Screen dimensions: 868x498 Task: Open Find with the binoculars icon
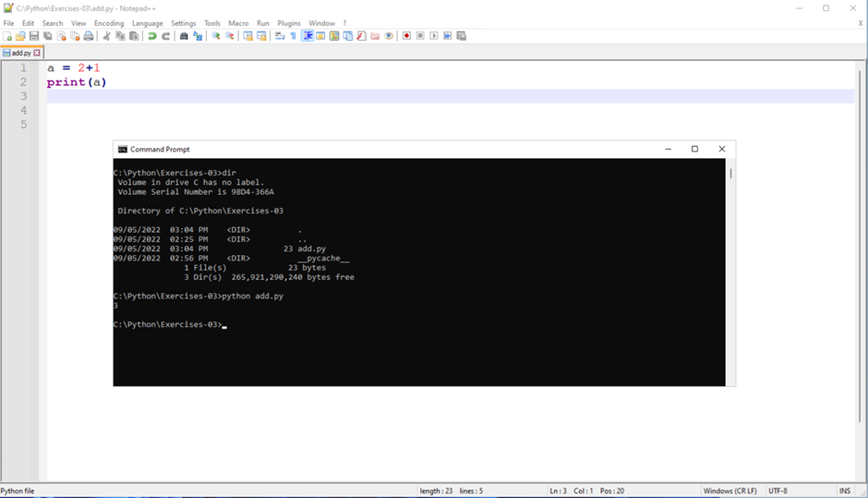point(184,36)
